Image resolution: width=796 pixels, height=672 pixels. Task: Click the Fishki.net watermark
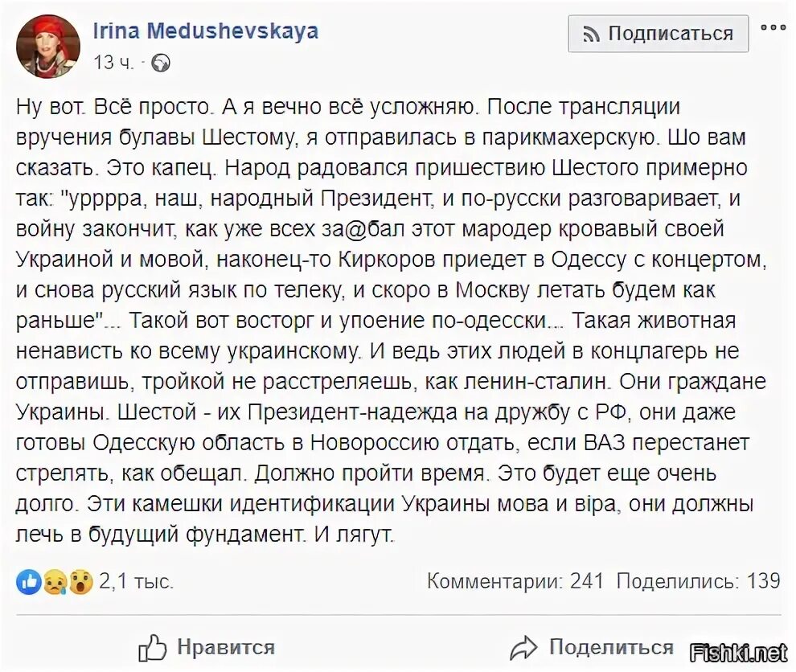pyautogui.click(x=740, y=654)
